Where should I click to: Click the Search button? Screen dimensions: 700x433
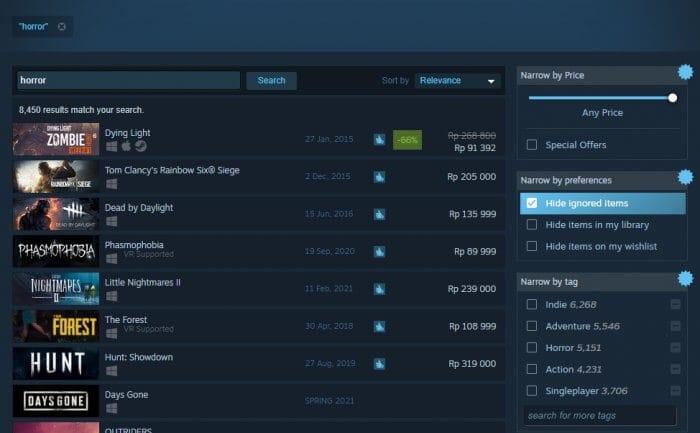(x=271, y=81)
